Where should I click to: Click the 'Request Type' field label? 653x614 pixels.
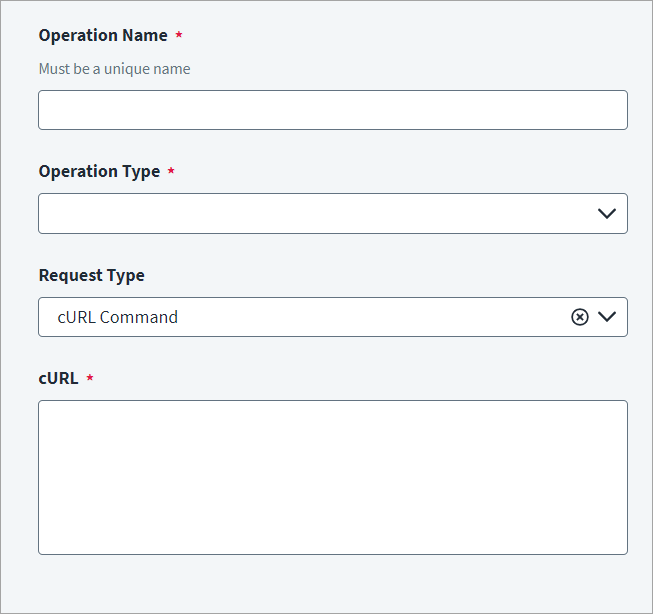[x=92, y=275]
